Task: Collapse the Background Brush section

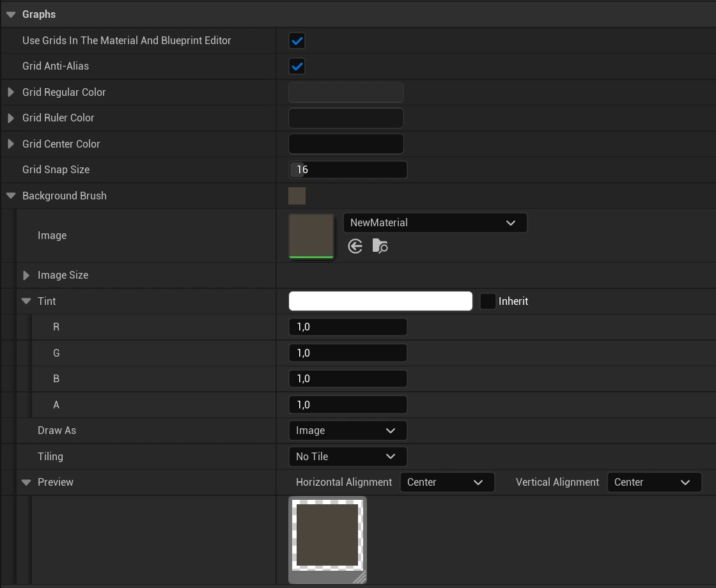Action: [x=11, y=196]
